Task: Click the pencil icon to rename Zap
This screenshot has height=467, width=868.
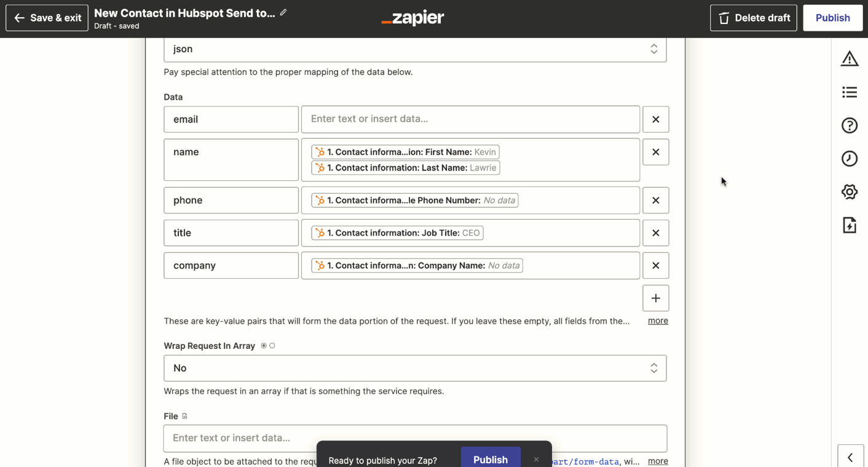Action: click(x=283, y=12)
